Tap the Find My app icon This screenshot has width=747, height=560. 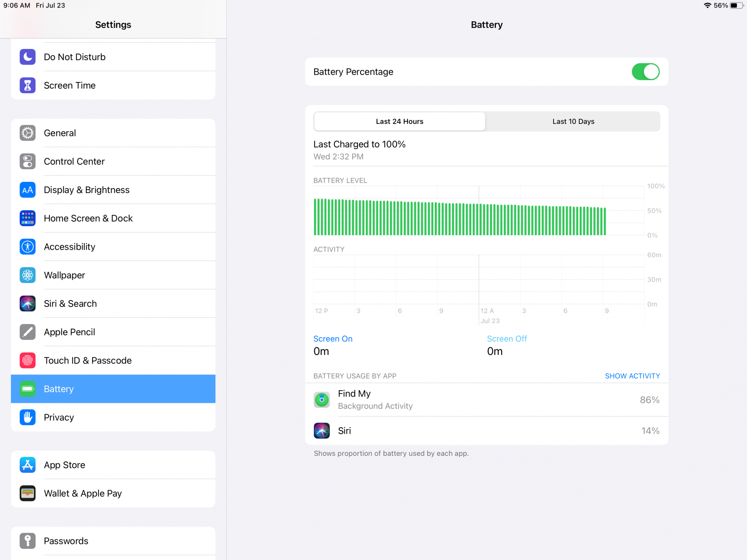(x=322, y=399)
